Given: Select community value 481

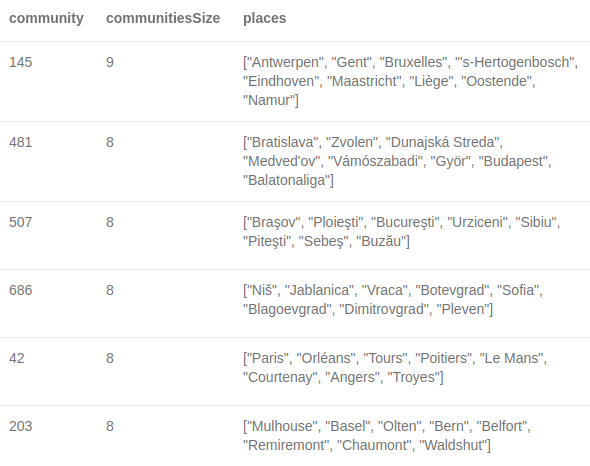Looking at the screenshot, I should 21,142.
